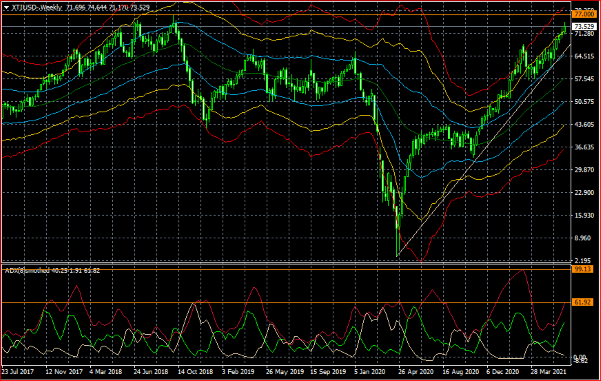Click the 6 Dec 2020 date label
This screenshot has height=381, width=601.
tap(502, 371)
